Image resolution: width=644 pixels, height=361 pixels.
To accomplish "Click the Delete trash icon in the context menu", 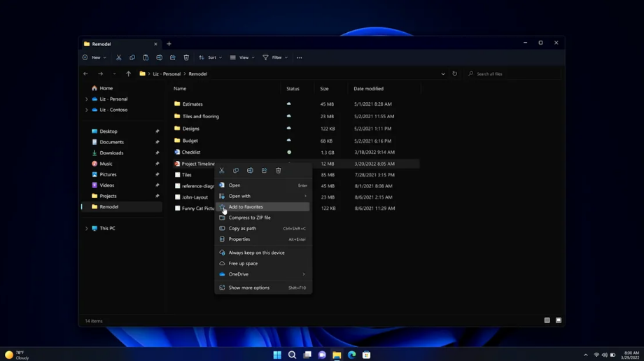I will click(278, 171).
